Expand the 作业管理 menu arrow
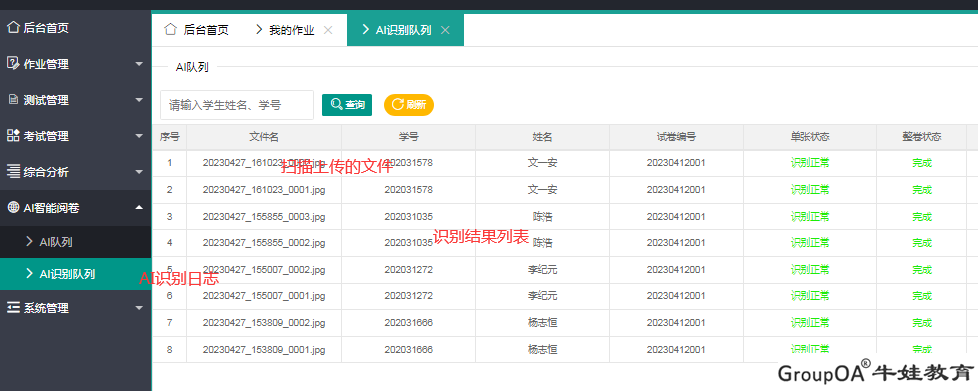Viewport: 978px width, 391px height. 139,64
